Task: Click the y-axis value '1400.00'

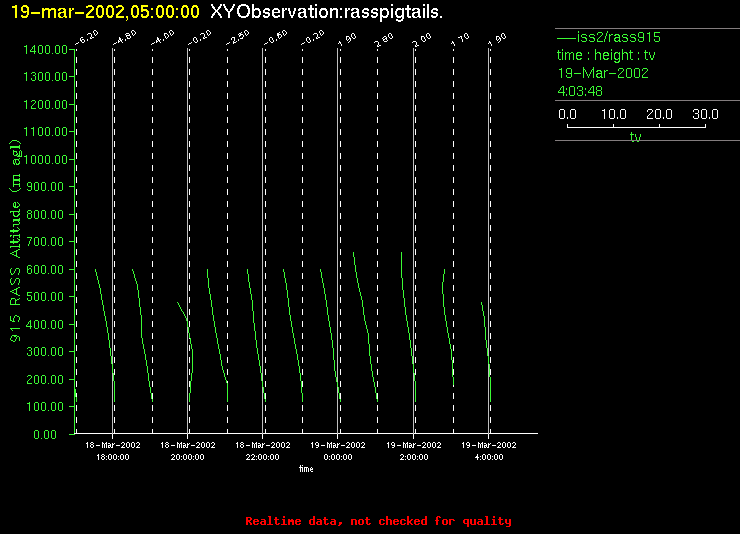Action: (x=45, y=50)
